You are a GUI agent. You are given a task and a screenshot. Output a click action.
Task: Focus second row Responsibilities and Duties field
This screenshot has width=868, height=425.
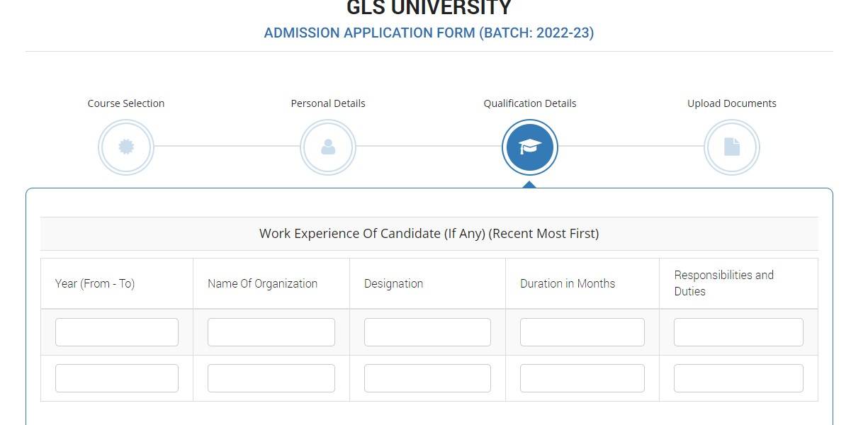point(738,378)
